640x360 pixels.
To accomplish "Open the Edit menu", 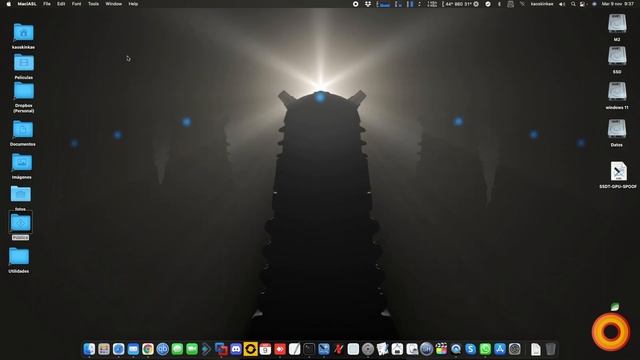I will [61, 4].
